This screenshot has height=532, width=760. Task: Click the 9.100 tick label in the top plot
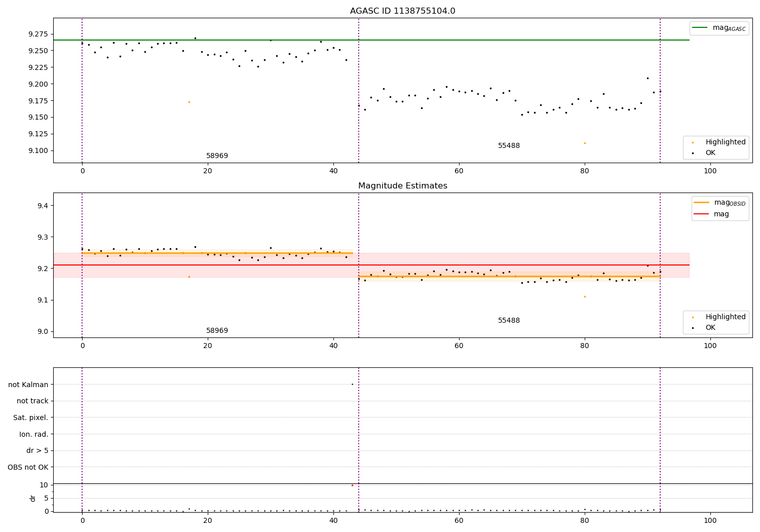39,150
